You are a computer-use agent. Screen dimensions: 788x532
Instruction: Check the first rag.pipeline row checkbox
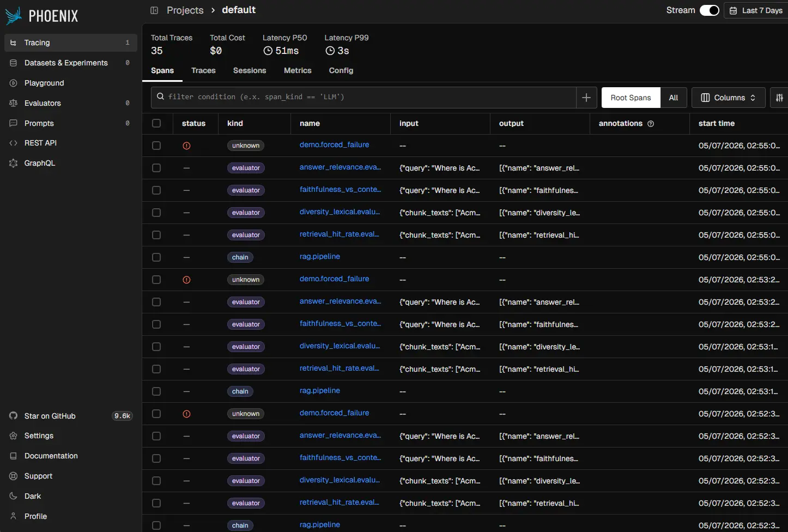[156, 257]
